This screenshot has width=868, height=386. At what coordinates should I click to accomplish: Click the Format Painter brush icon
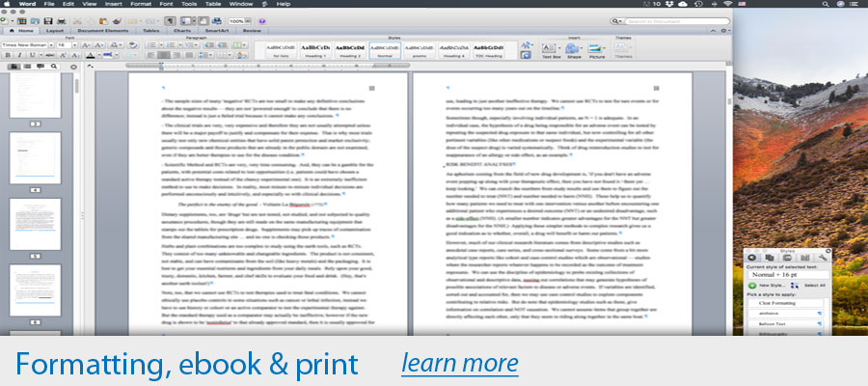tap(118, 21)
